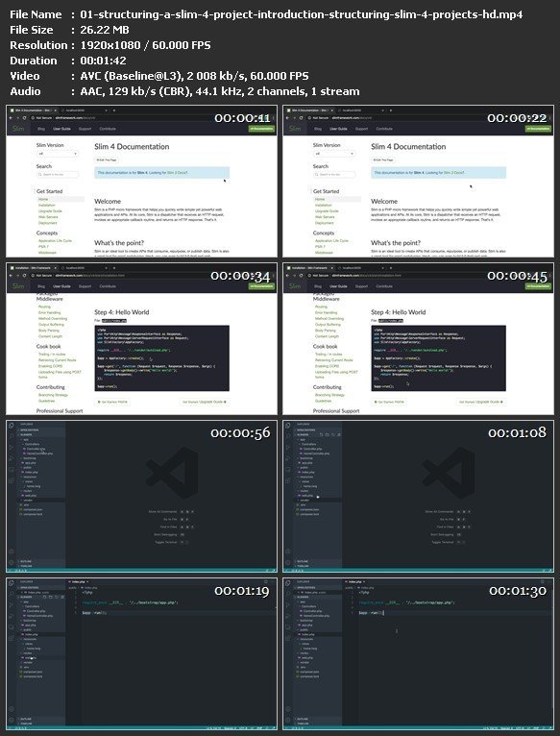Click green Documentation button in 00:00:22 frame

click(538, 129)
